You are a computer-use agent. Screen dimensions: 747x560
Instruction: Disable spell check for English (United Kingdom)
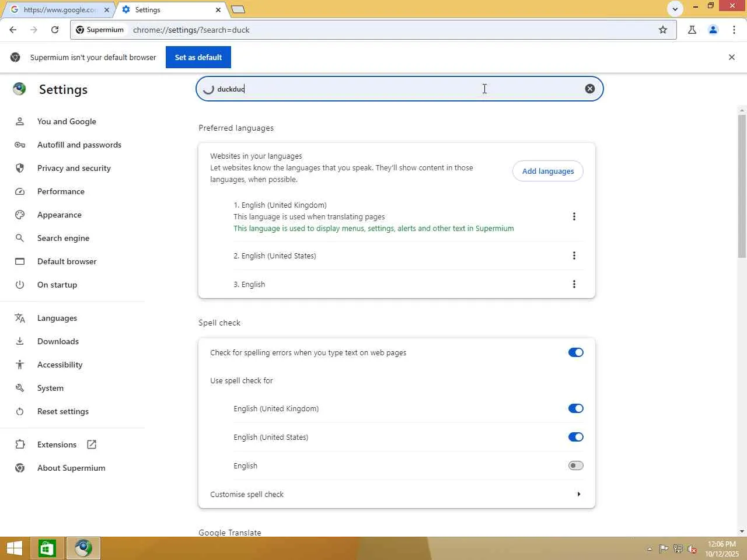pyautogui.click(x=576, y=408)
